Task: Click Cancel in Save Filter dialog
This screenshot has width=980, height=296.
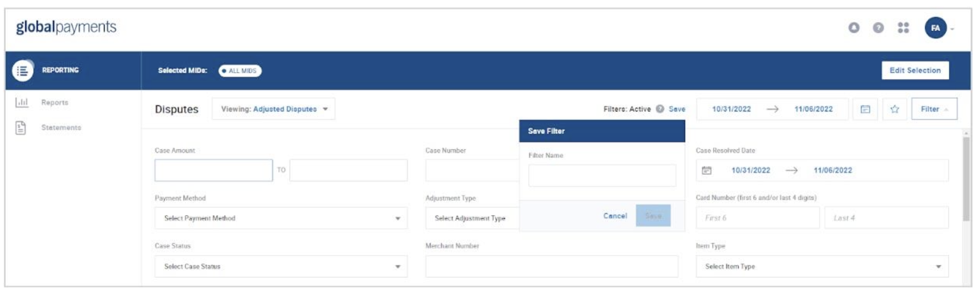Action: click(614, 216)
